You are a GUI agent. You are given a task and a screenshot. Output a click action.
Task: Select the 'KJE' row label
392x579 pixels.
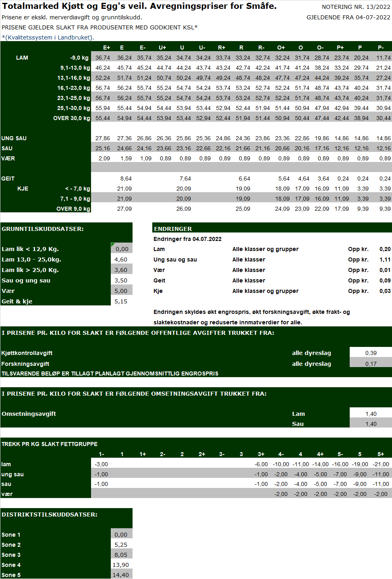[x=23, y=189]
